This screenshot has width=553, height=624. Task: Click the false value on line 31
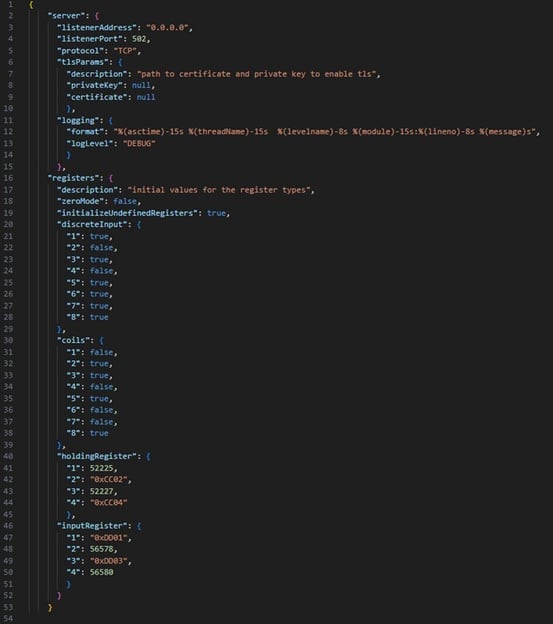point(101,352)
